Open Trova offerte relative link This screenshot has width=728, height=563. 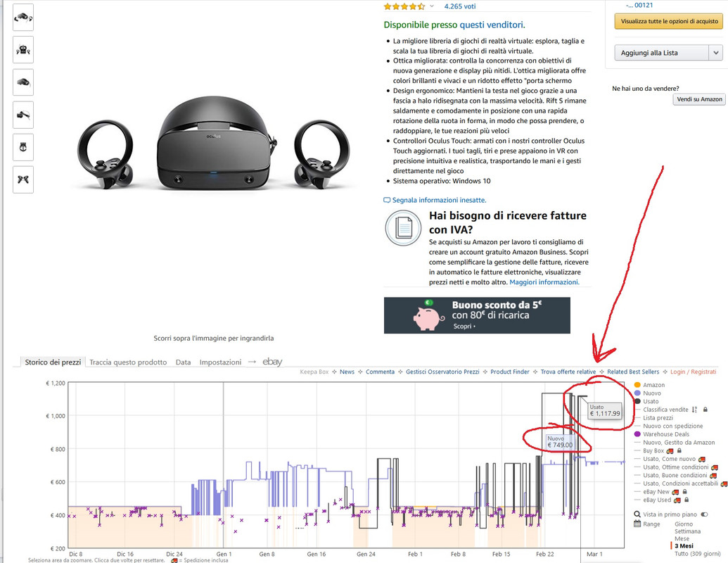(x=568, y=372)
